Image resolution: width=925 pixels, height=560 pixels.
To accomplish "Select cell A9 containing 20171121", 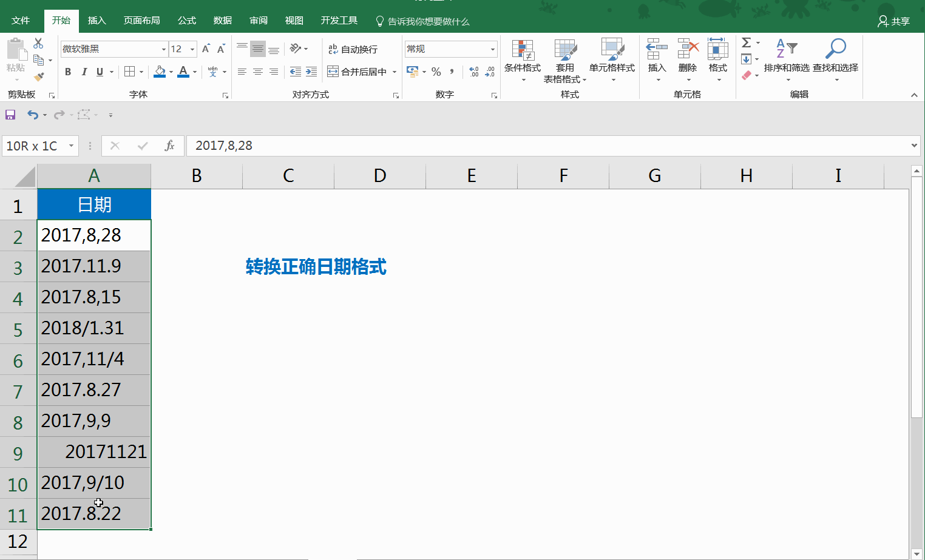I will coord(94,451).
